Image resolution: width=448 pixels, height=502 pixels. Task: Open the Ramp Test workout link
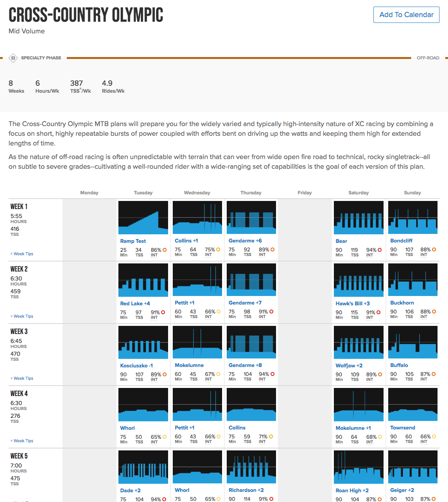pyautogui.click(x=133, y=241)
